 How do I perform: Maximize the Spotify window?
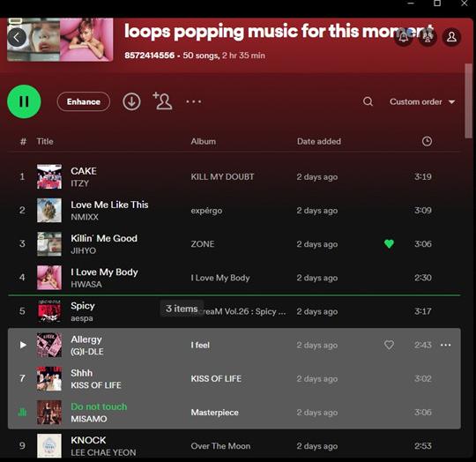tap(437, 3)
